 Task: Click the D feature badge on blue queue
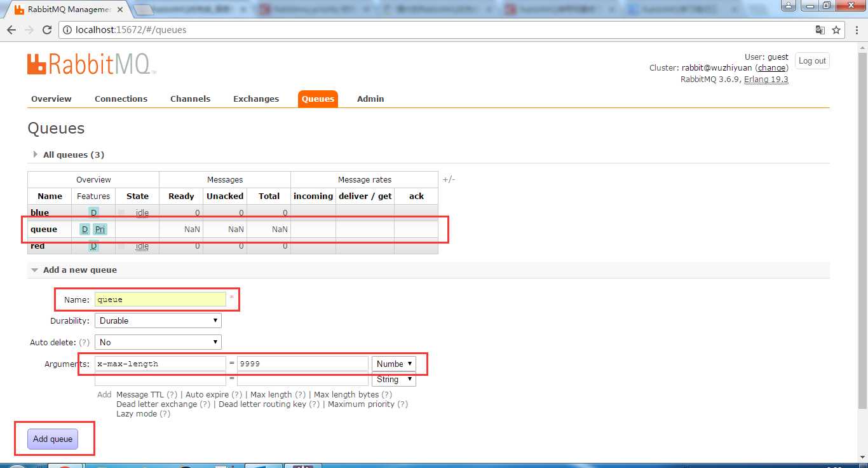click(x=94, y=212)
